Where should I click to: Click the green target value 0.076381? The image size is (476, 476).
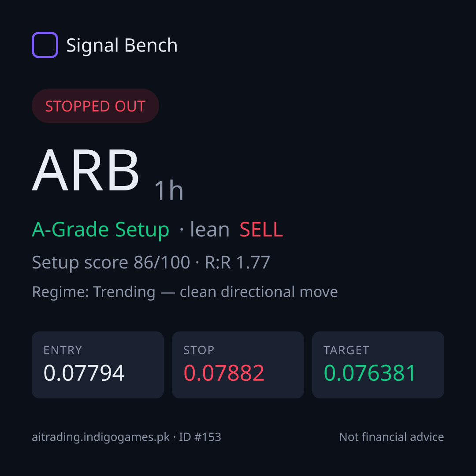pos(369,373)
